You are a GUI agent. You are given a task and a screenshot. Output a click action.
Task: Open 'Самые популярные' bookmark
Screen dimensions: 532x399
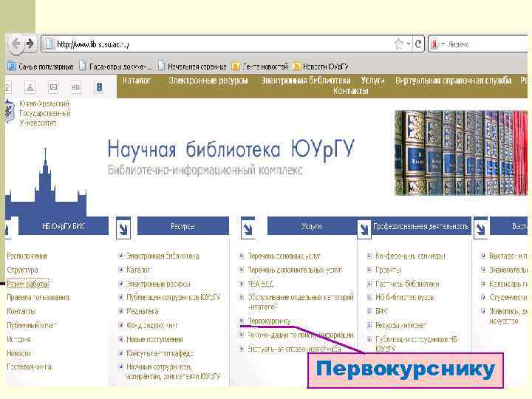pyautogui.click(x=41, y=66)
